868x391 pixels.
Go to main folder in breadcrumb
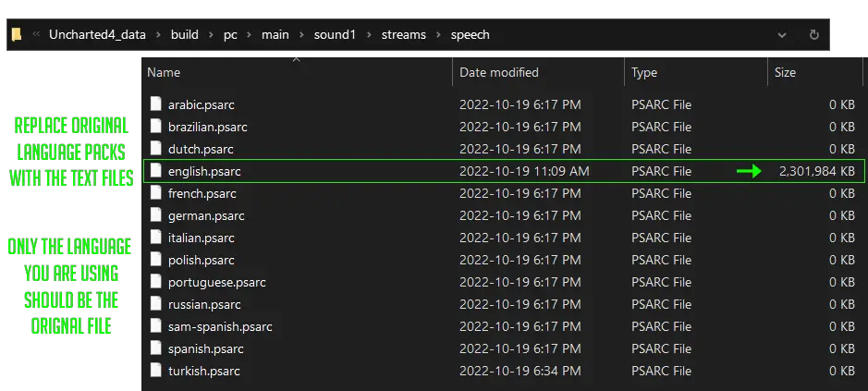point(275,34)
